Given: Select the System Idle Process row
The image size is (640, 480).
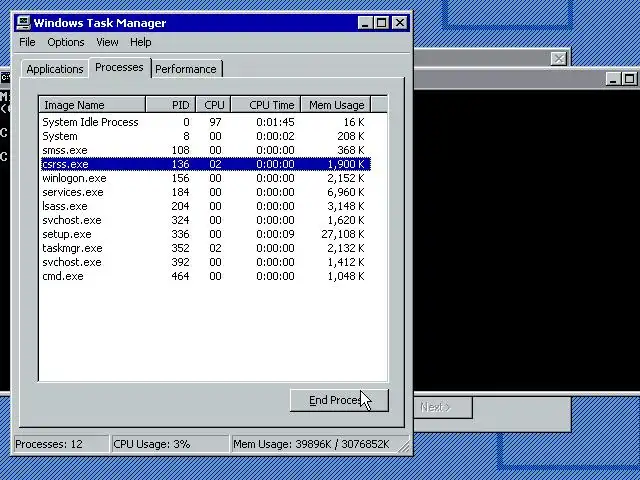Looking at the screenshot, I should coord(206,122).
